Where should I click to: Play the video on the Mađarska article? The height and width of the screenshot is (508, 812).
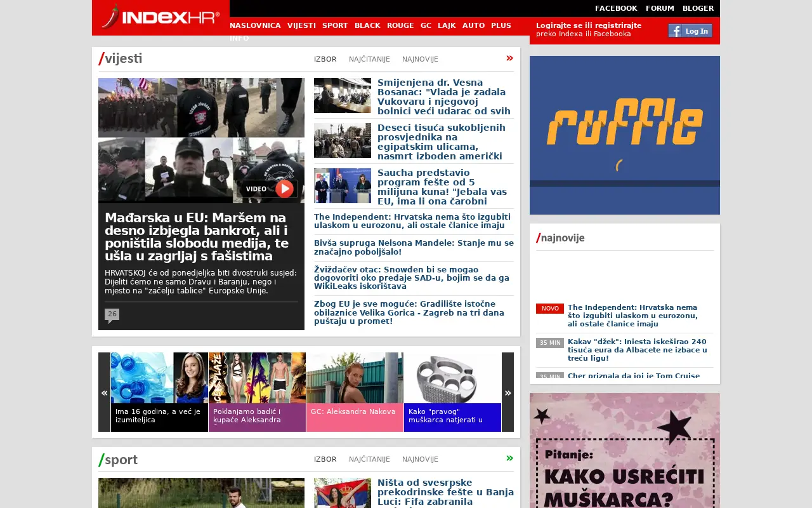267,189
